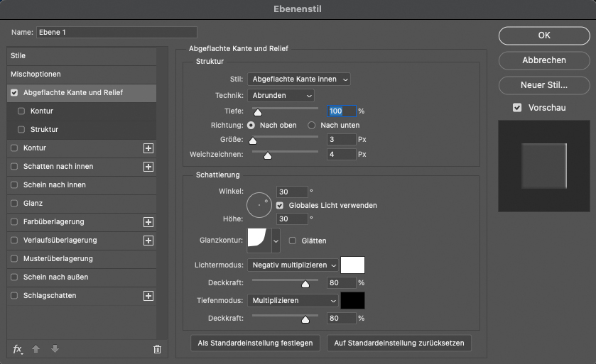The width and height of the screenshot is (596, 364).
Task: Click the Größe pixel value field
Action: pos(341,140)
